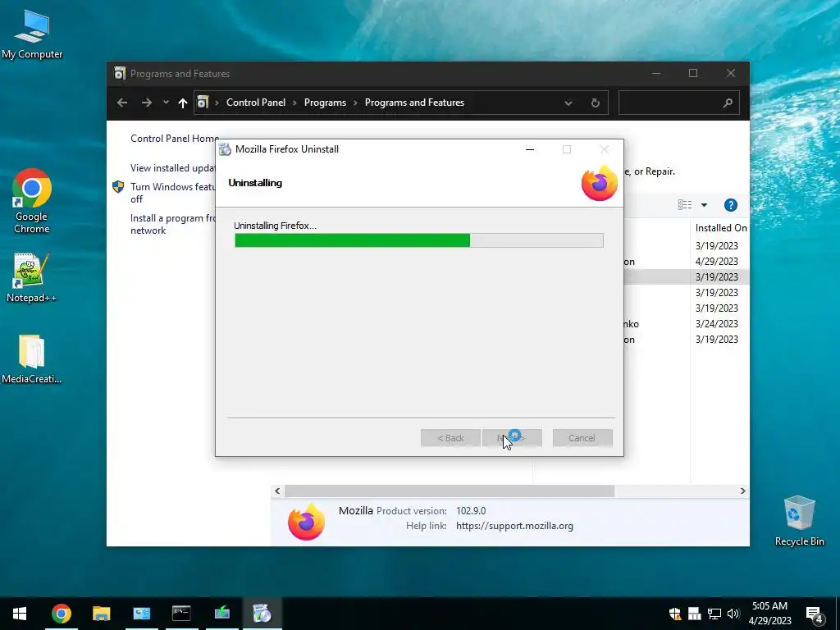Go up one level in Control Panel

[183, 103]
